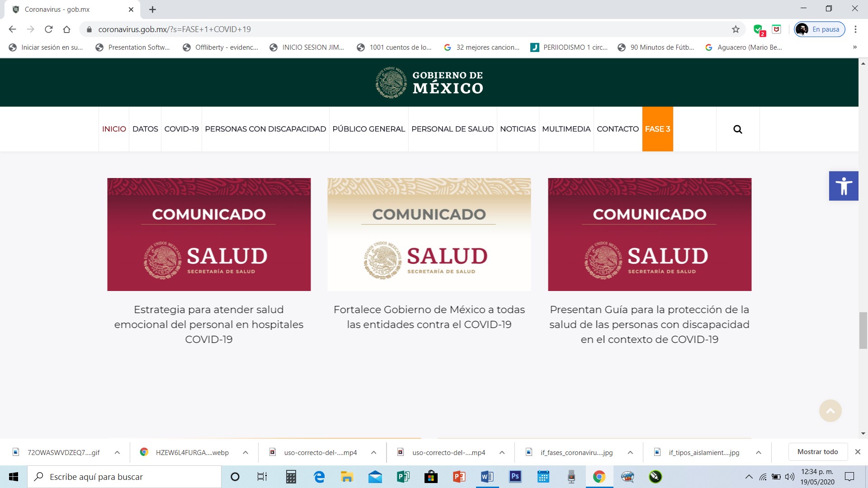The image size is (868, 488).
Task: Open the NOTICIAS menu item
Action: pos(518,129)
